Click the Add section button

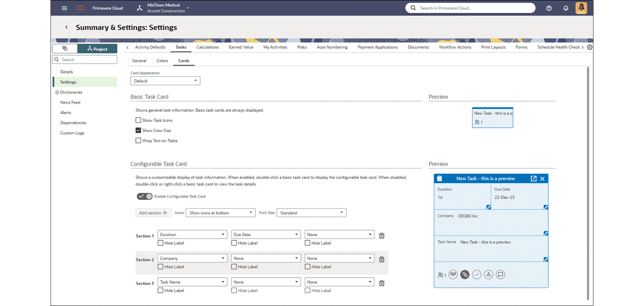coord(153,213)
